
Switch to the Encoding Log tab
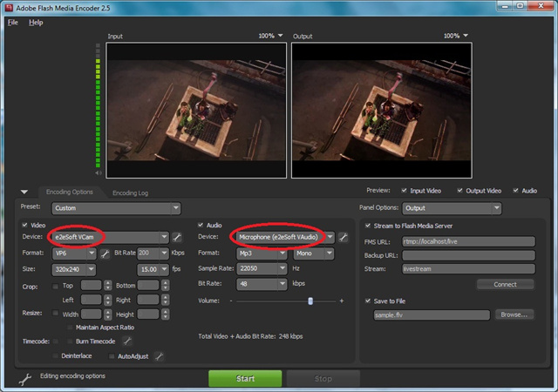coord(130,193)
